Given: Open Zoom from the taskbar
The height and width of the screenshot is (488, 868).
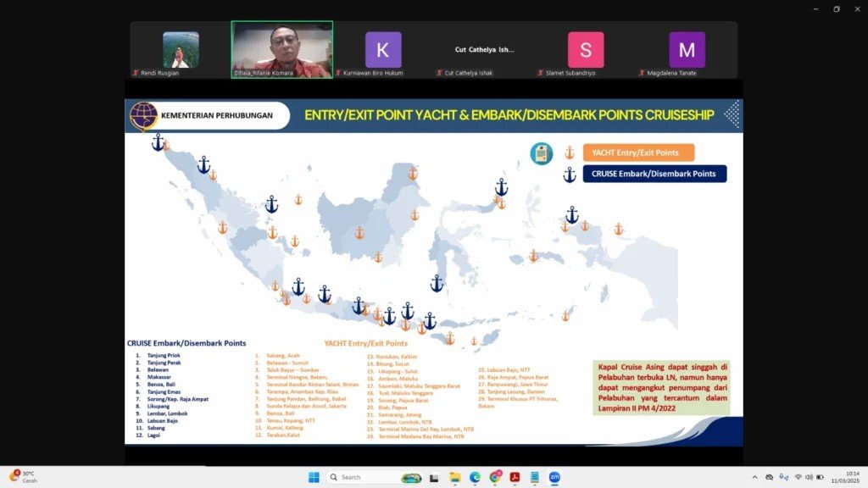Looking at the screenshot, I should 554,477.
